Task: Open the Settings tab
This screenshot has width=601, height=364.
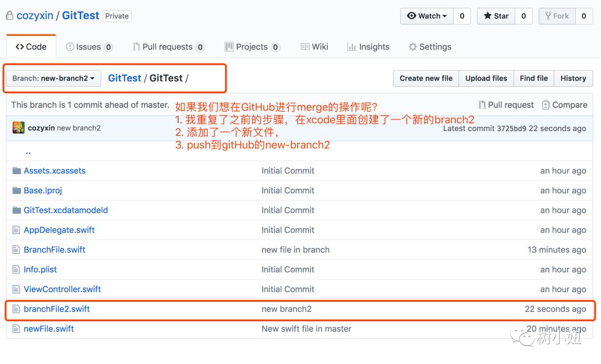Action: (430, 47)
